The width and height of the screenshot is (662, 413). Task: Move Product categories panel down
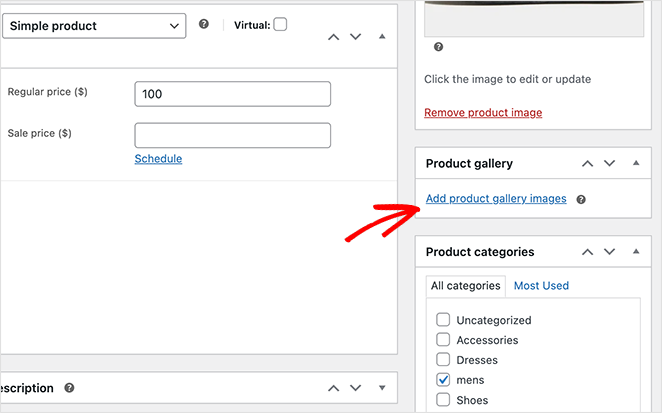coord(609,252)
